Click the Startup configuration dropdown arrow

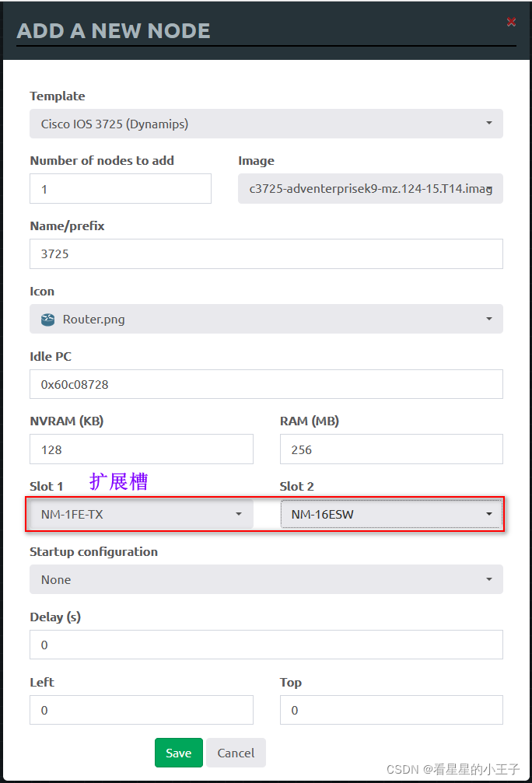click(489, 579)
